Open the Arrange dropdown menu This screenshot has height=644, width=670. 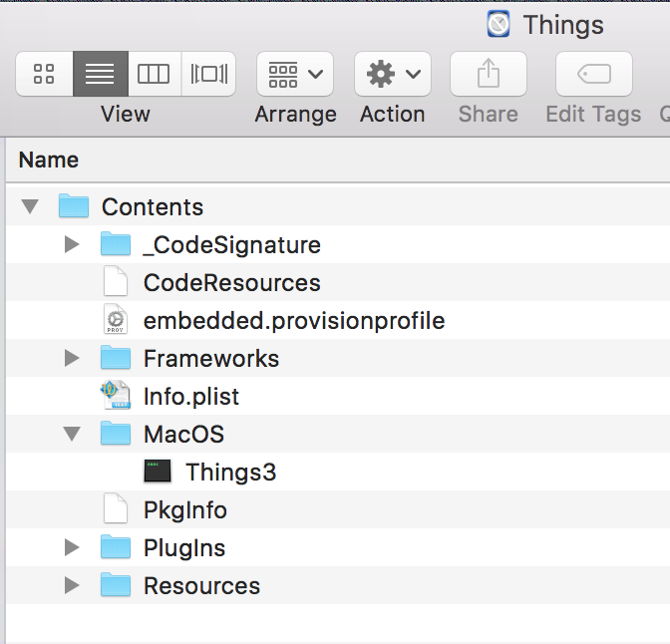pyautogui.click(x=295, y=74)
